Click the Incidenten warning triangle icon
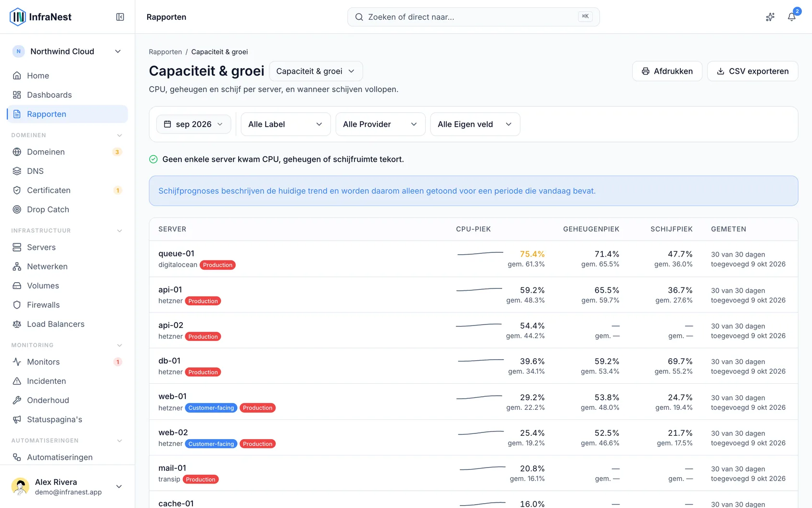This screenshot has height=508, width=812. 17,381
